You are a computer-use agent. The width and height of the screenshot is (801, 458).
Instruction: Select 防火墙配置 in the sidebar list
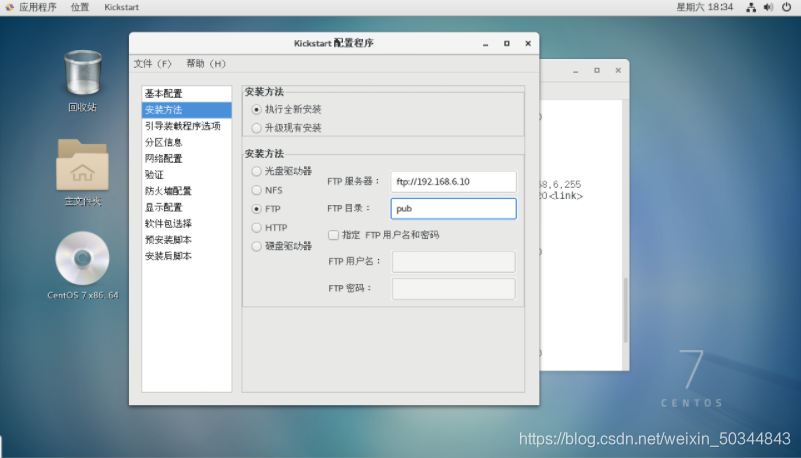(186, 191)
